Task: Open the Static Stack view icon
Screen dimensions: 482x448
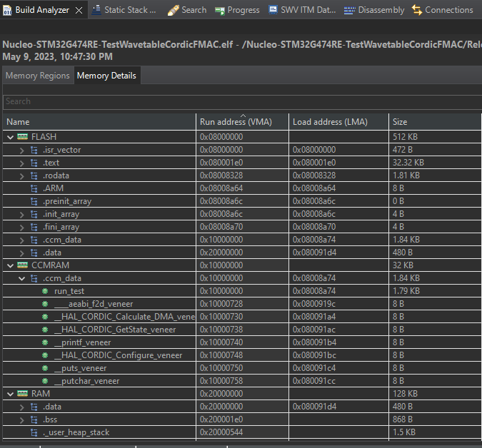Action: [96, 10]
